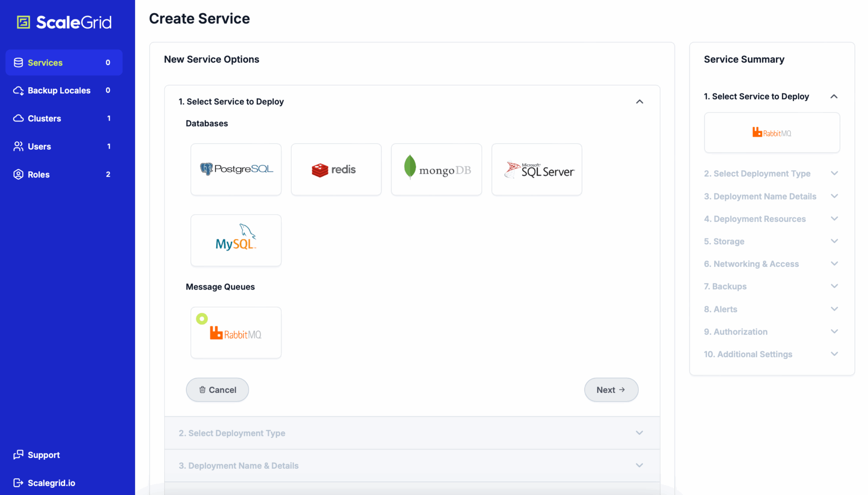Image resolution: width=868 pixels, height=495 pixels.
Task: Click the RabbitMQ thumbnail in Service Summary
Action: 771,132
